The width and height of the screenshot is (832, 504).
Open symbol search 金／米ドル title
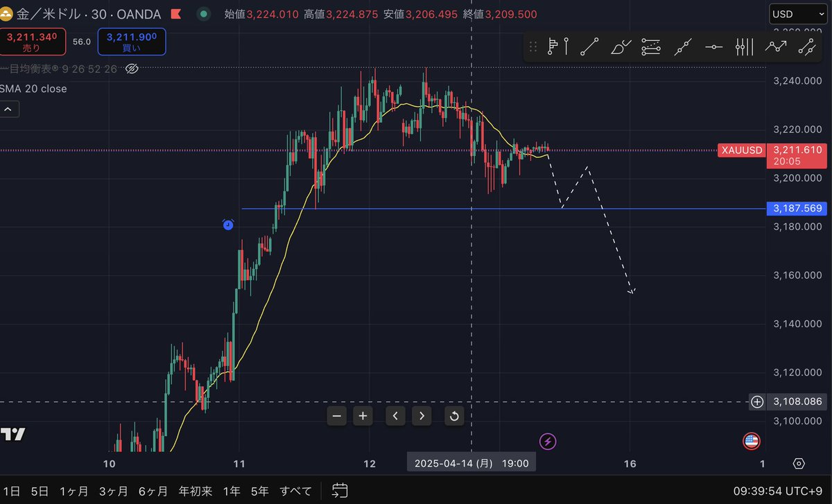click(49, 15)
